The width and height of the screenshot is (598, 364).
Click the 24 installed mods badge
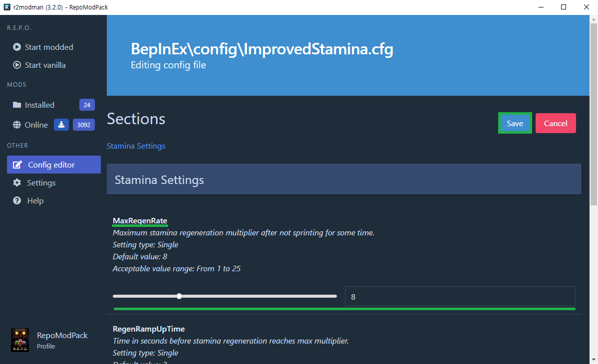point(87,105)
